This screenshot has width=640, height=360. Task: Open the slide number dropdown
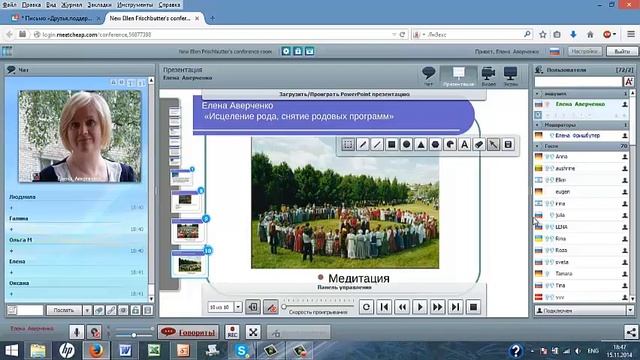[x=238, y=307]
